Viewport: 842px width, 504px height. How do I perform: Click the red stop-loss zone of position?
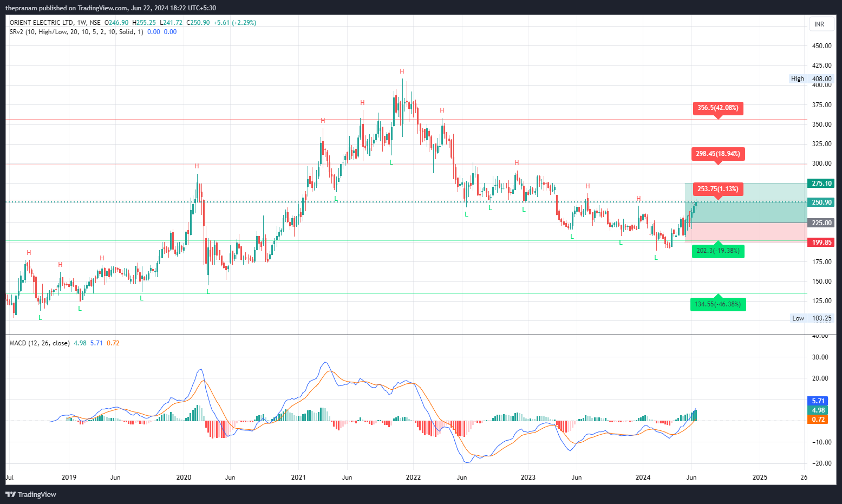coord(746,233)
